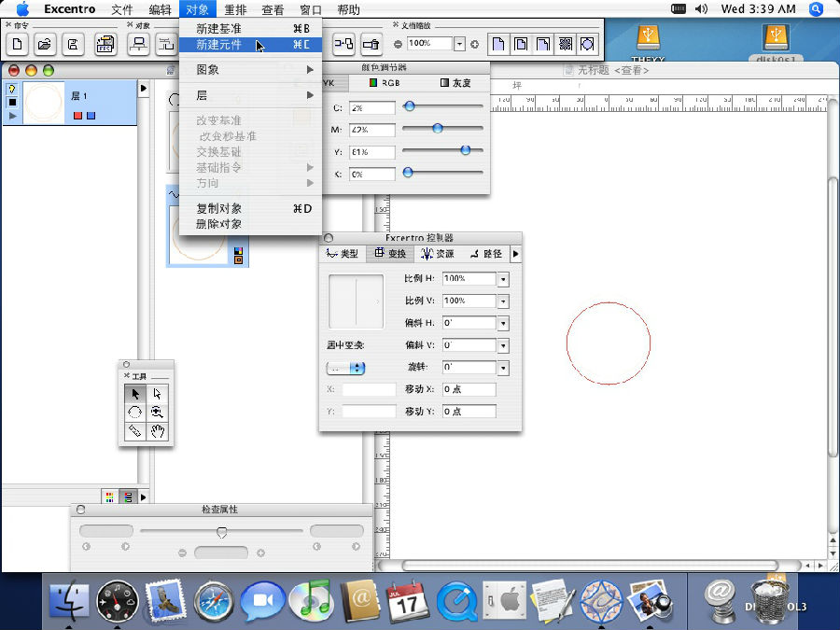Open the 文档缩放 percentage dropdown

(x=459, y=44)
